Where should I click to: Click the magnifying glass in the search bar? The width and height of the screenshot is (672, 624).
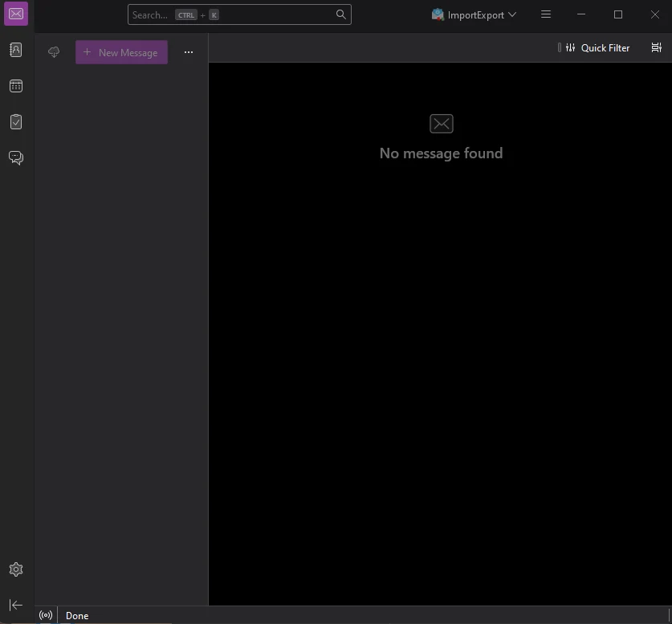point(340,14)
